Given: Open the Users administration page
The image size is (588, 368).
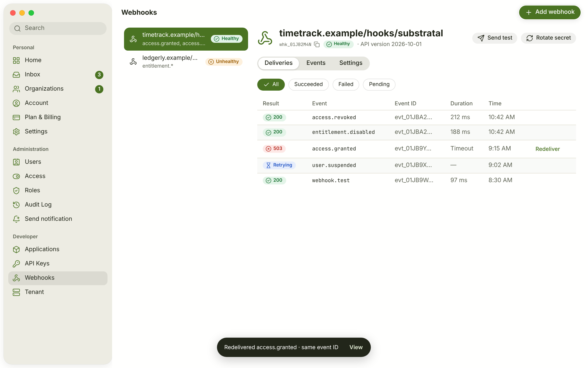Looking at the screenshot, I should coord(58,162).
